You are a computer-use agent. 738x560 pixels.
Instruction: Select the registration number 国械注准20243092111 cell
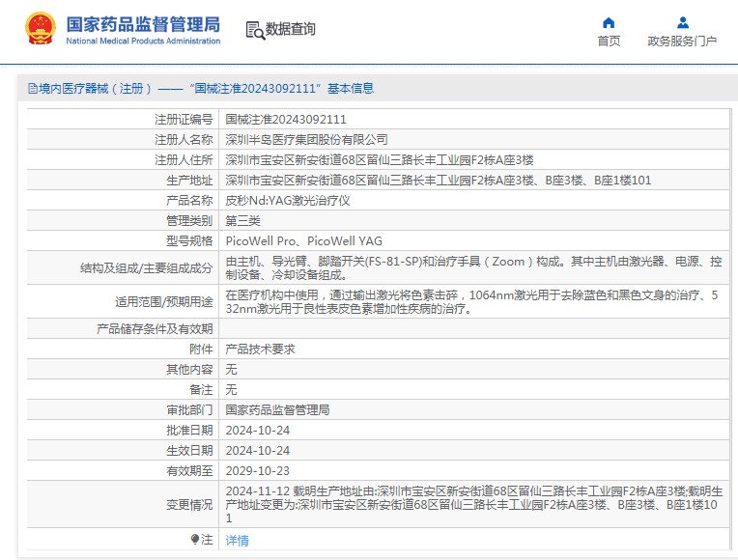point(286,120)
